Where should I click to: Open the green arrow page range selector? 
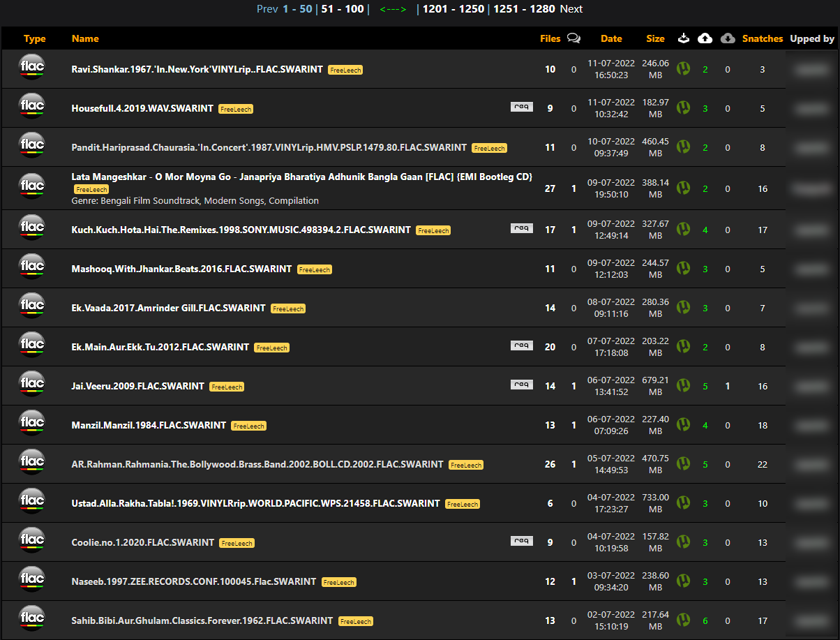pos(393,9)
